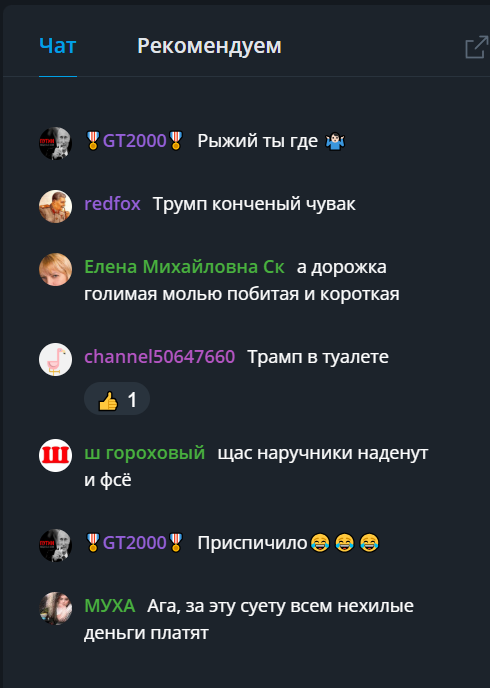Open Елена Михайловна Ск avatar picture
This screenshot has width=490, height=688.
(x=55, y=269)
